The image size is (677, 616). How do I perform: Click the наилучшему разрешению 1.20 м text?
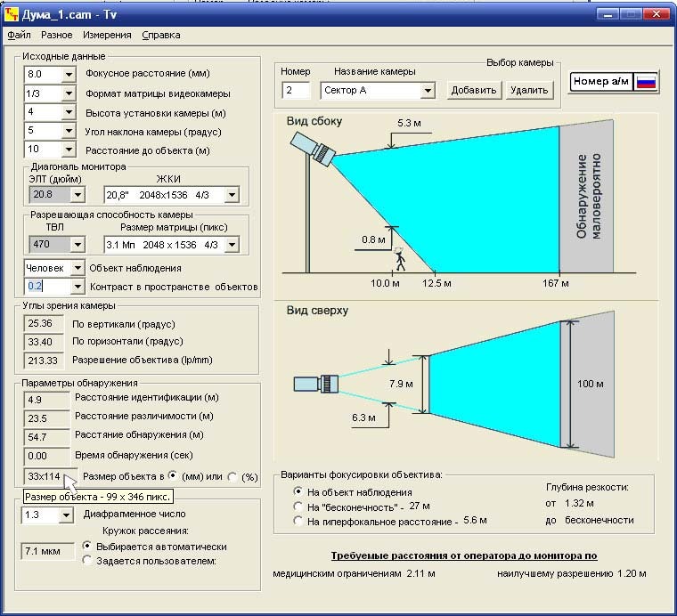click(572, 574)
